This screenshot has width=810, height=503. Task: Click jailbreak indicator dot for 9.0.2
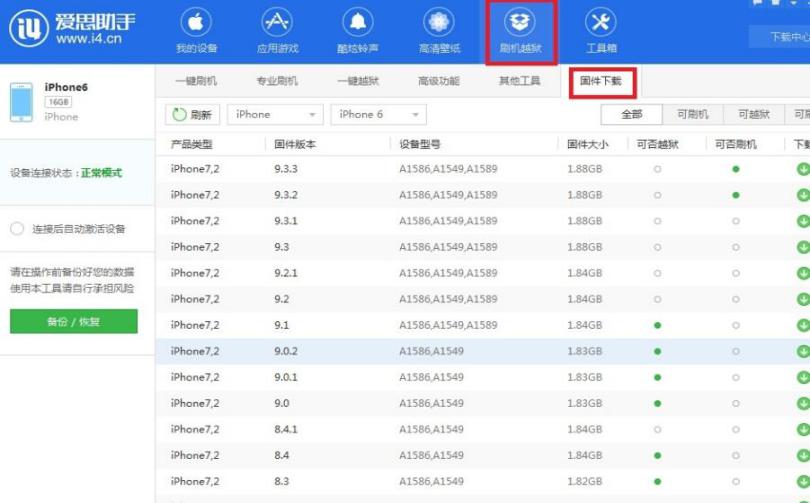657,351
